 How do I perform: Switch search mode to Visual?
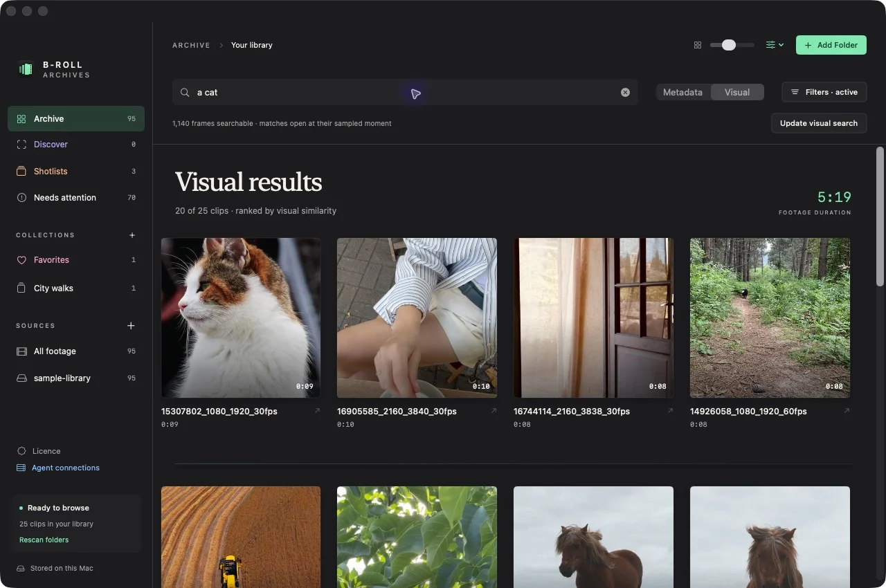[x=737, y=92]
